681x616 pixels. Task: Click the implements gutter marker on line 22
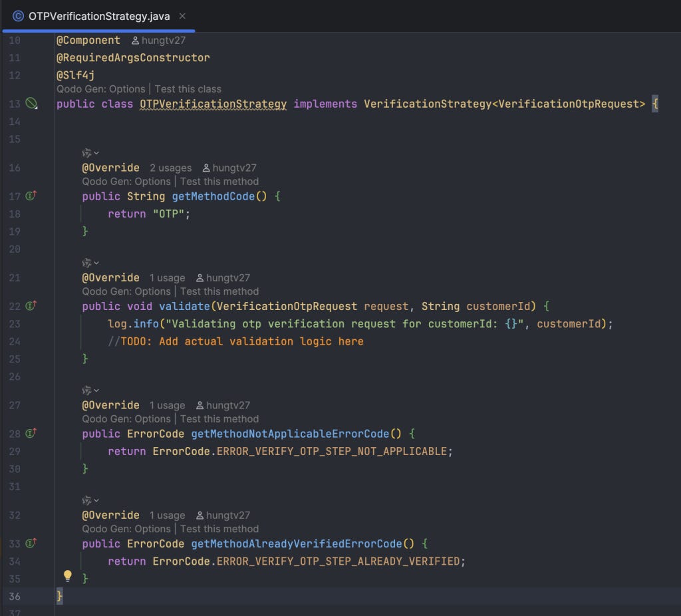(x=31, y=306)
